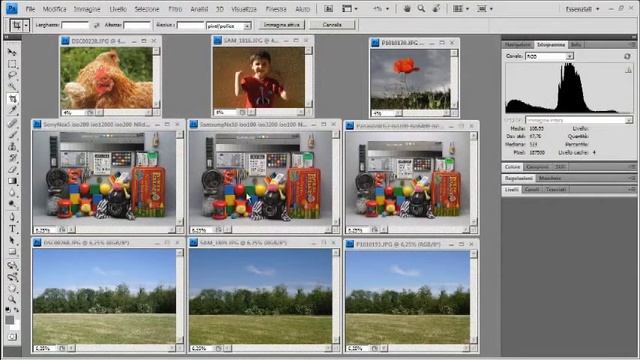Click the foreground color swatch
640x360 pixels.
click(10, 320)
